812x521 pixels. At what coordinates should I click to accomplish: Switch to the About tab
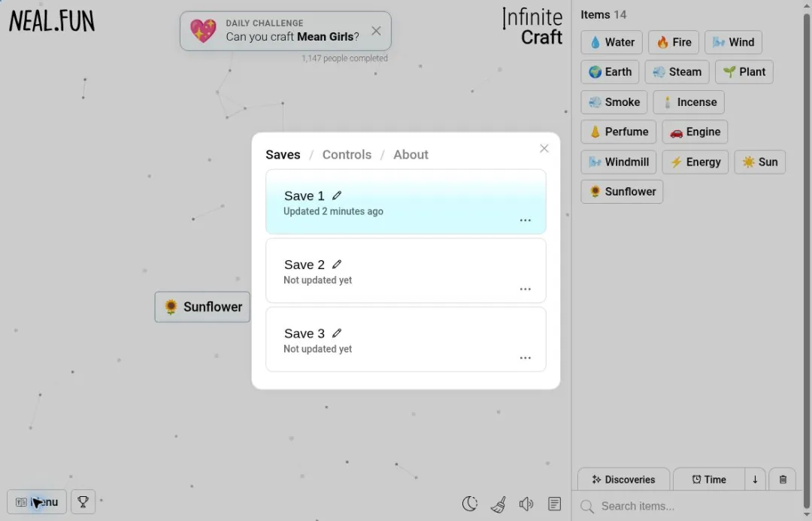411,154
